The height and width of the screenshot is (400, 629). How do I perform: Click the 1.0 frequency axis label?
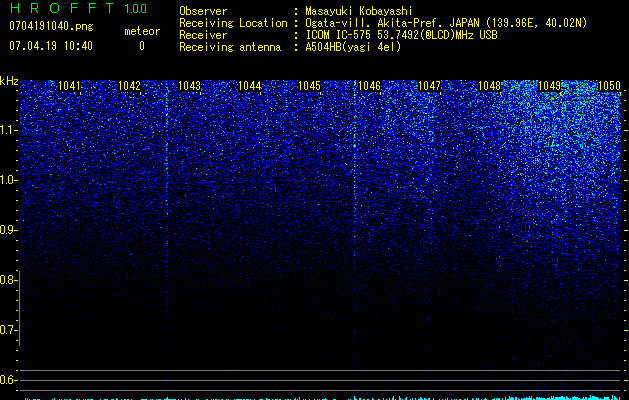(7, 180)
